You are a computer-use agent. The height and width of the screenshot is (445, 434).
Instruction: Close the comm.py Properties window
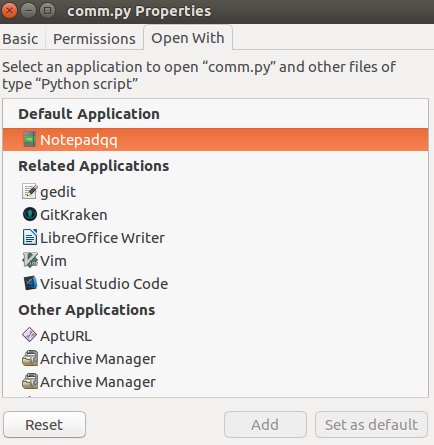[9, 11]
